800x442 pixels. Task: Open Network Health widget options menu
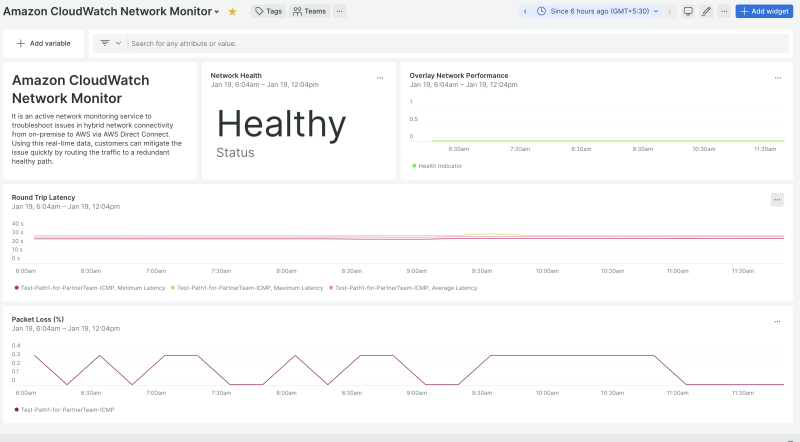(x=380, y=78)
